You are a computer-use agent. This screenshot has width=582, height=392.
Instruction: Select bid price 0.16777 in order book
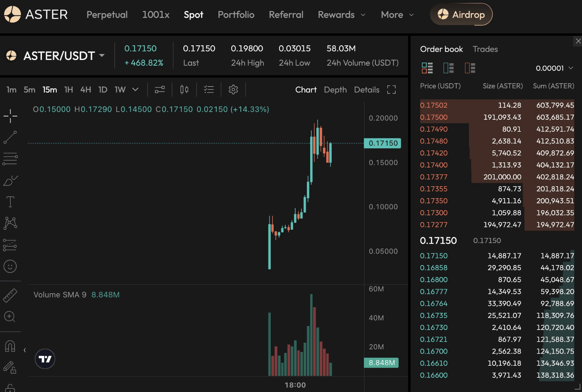[434, 292]
